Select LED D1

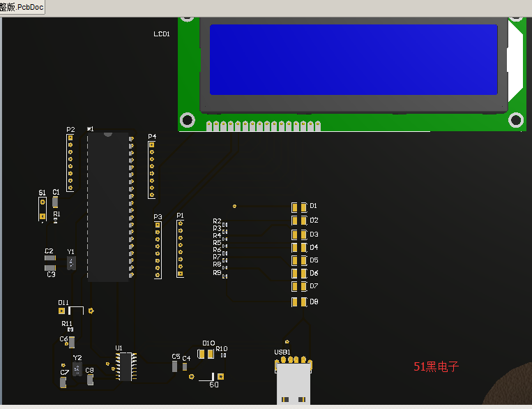299,207
